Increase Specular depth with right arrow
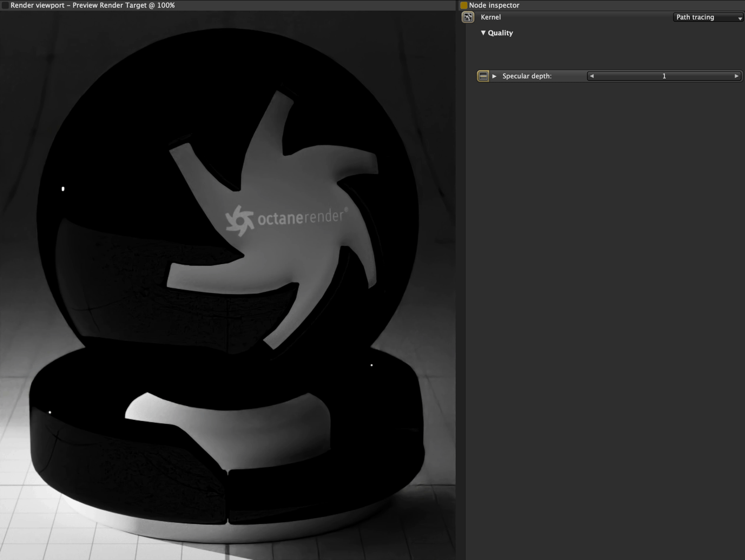 coord(737,76)
